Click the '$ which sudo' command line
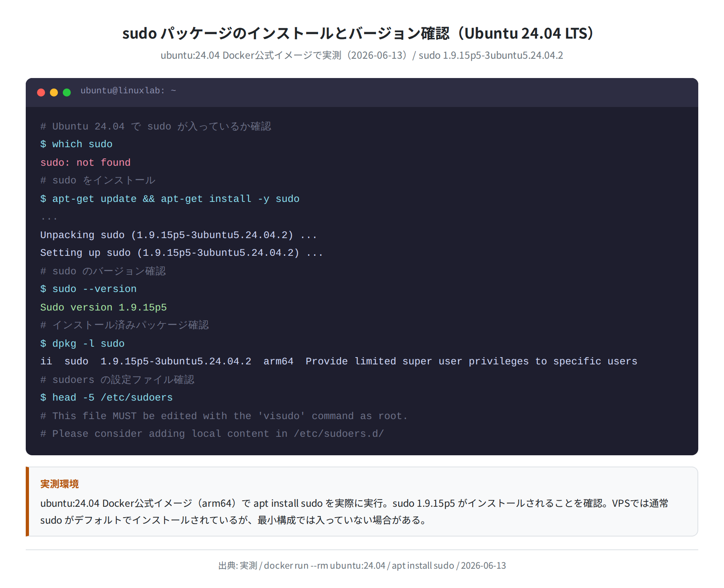This screenshot has height=588, width=724. pyautogui.click(x=76, y=144)
